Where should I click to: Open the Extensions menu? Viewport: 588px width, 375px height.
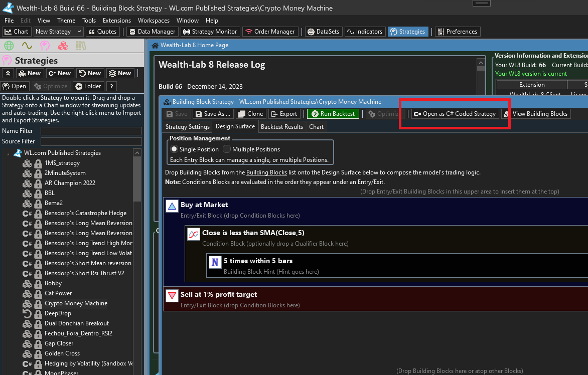[116, 21]
